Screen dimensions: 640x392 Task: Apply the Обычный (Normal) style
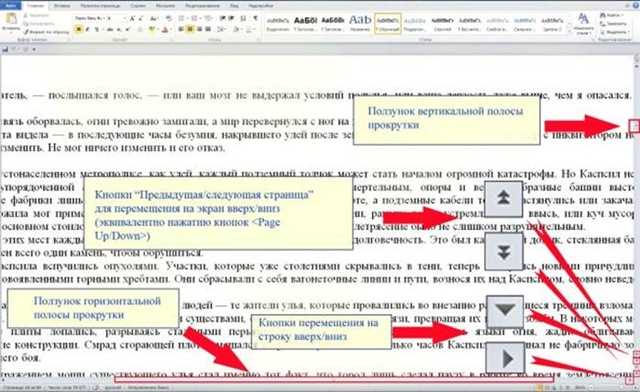(388, 24)
